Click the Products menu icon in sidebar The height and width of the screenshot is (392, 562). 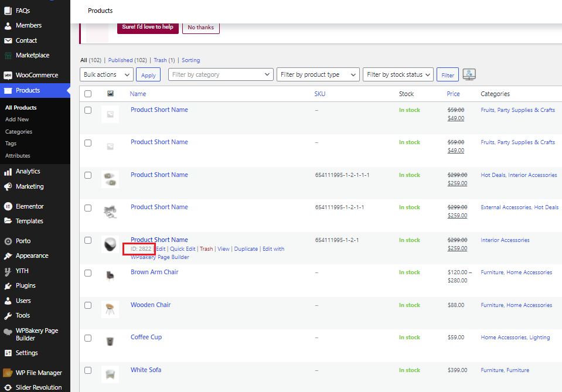(x=8, y=91)
